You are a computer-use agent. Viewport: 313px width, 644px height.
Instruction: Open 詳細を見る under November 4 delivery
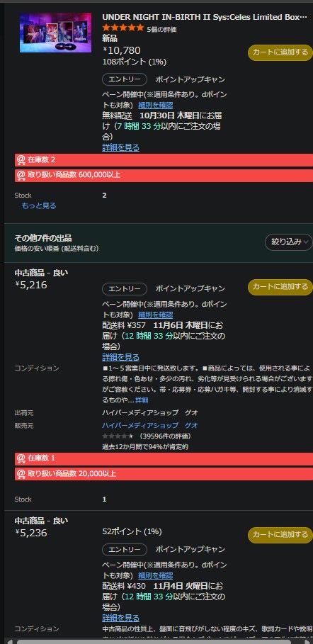coord(121,618)
